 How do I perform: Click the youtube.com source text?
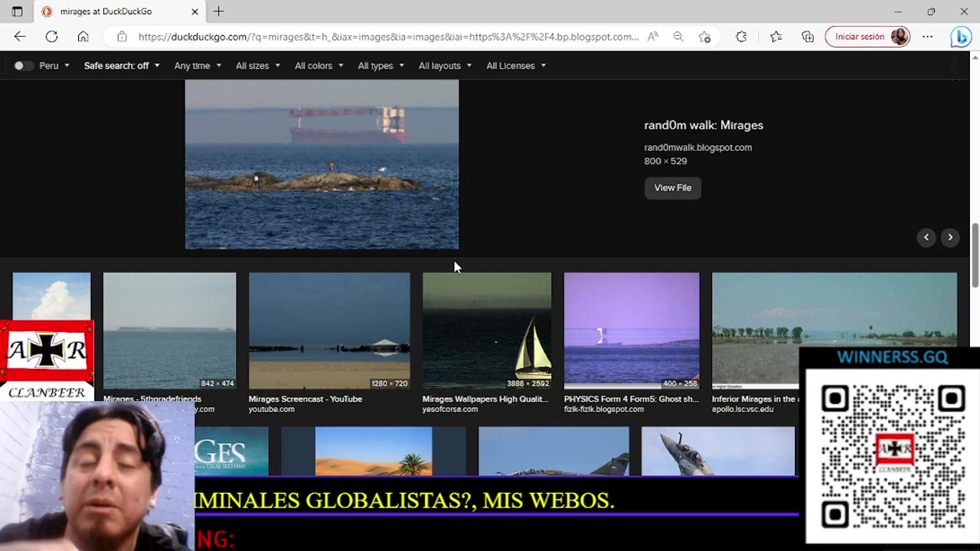271,409
